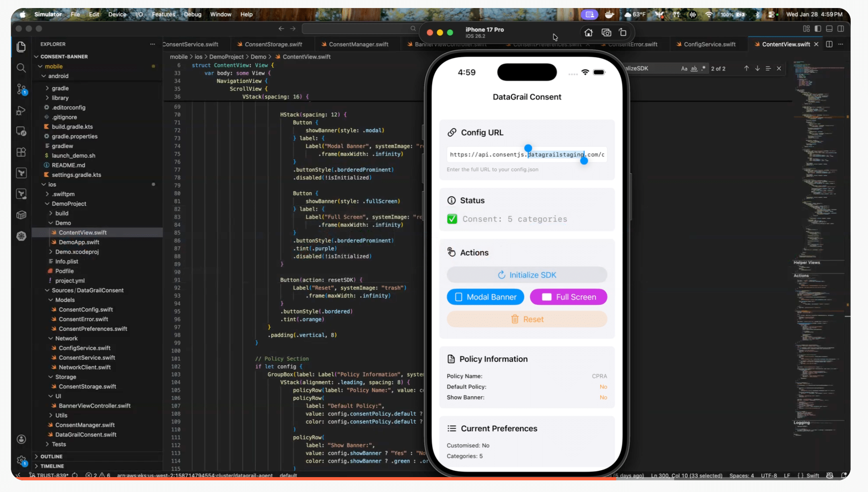
Task: Open the Run and Debug view
Action: 21,111
